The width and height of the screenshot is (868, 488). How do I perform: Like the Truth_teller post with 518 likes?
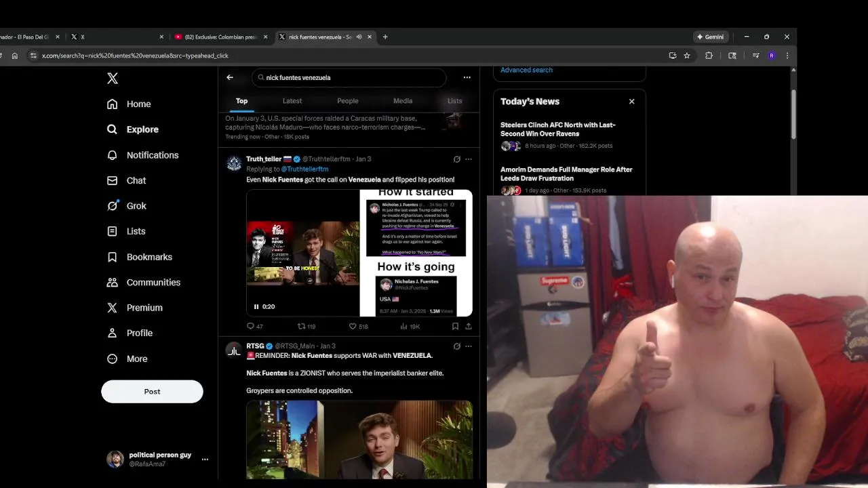(x=358, y=326)
